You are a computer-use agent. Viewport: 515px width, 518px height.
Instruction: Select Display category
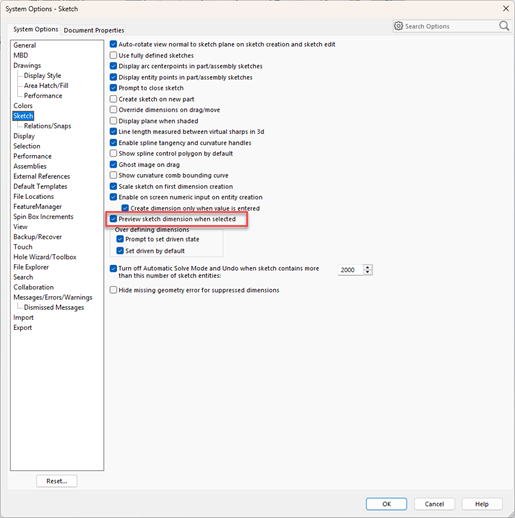(x=24, y=136)
